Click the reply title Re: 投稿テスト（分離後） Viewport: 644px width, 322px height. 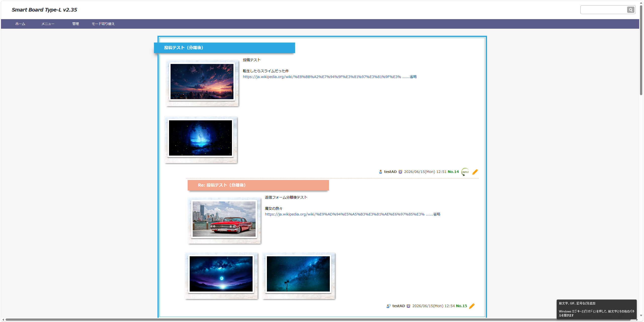click(222, 185)
